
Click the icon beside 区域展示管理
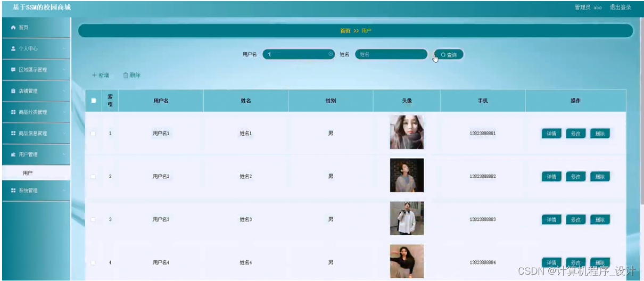tap(13, 70)
